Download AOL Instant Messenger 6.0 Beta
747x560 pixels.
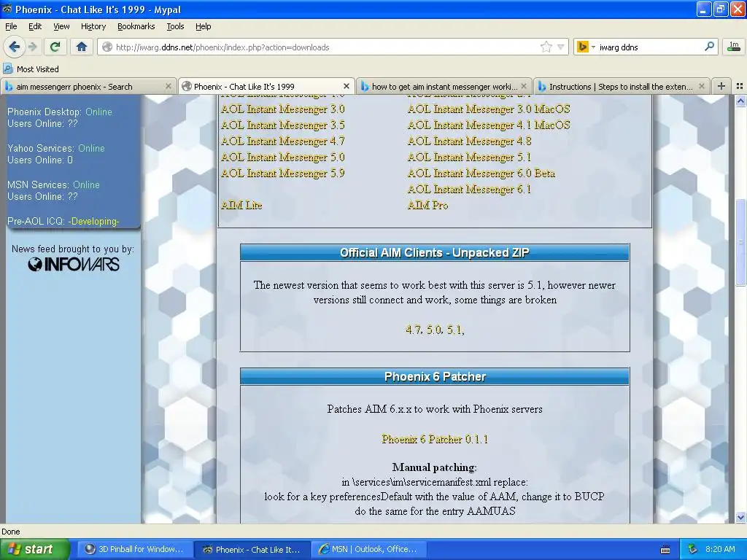coord(481,174)
